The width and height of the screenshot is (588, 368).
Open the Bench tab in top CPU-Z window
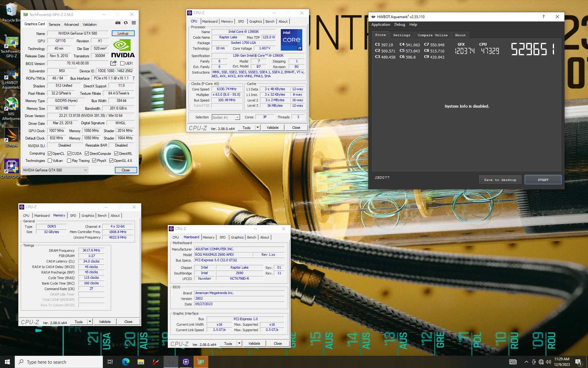pos(270,21)
